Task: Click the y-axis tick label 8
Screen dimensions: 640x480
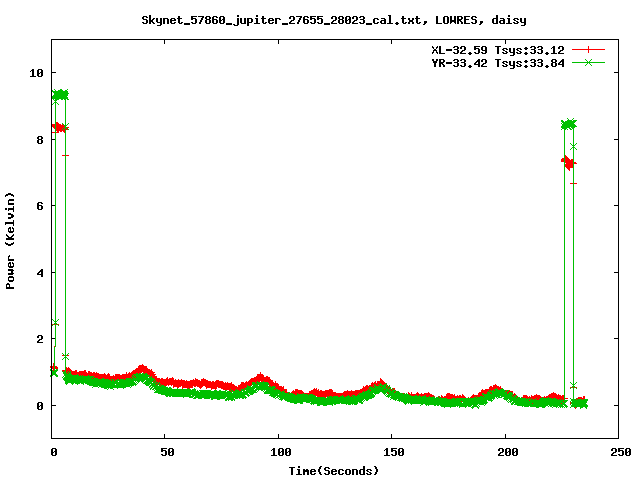Action: pos(40,140)
